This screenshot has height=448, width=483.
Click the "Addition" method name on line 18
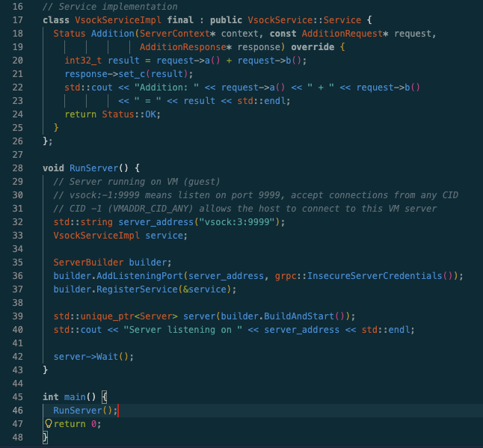(113, 34)
